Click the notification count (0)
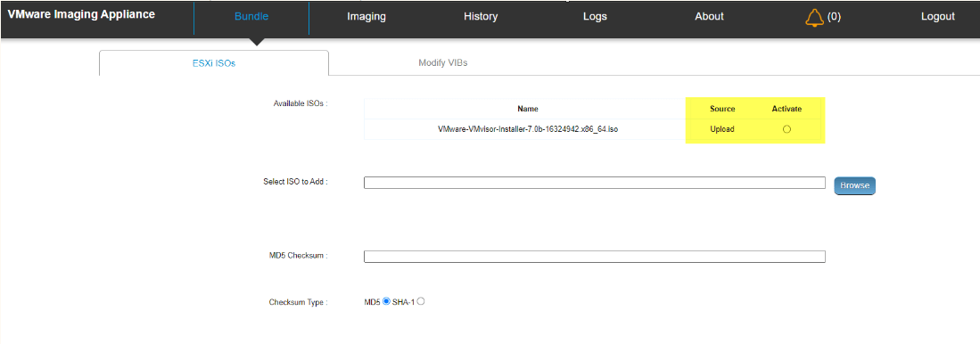980x344 pixels. click(834, 17)
